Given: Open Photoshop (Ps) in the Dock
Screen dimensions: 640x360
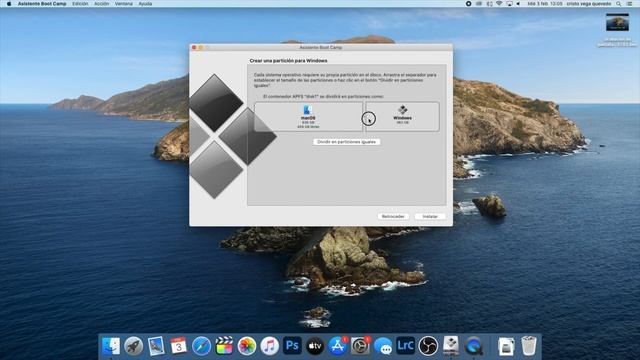Looking at the screenshot, I should pos(292,346).
